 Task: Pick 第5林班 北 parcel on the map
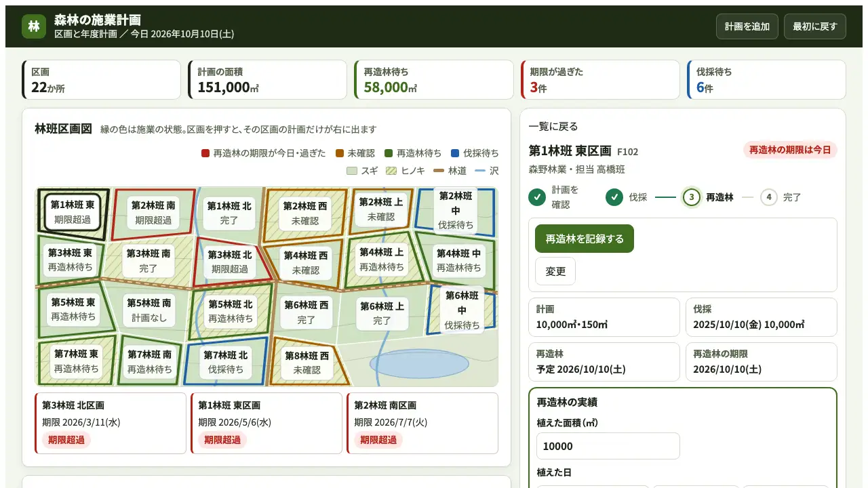coord(231,311)
